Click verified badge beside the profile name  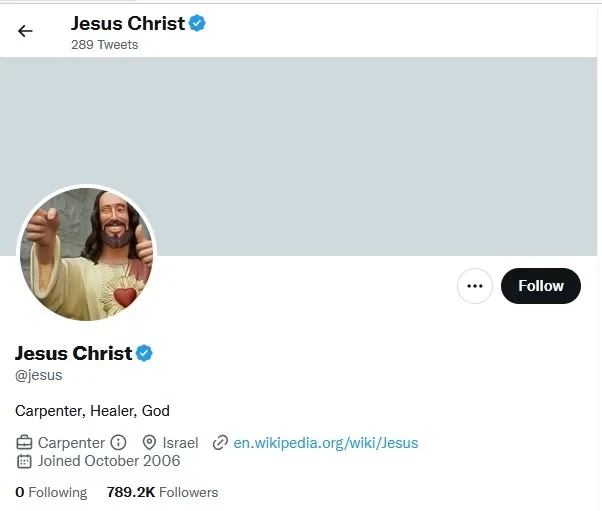[x=144, y=353]
